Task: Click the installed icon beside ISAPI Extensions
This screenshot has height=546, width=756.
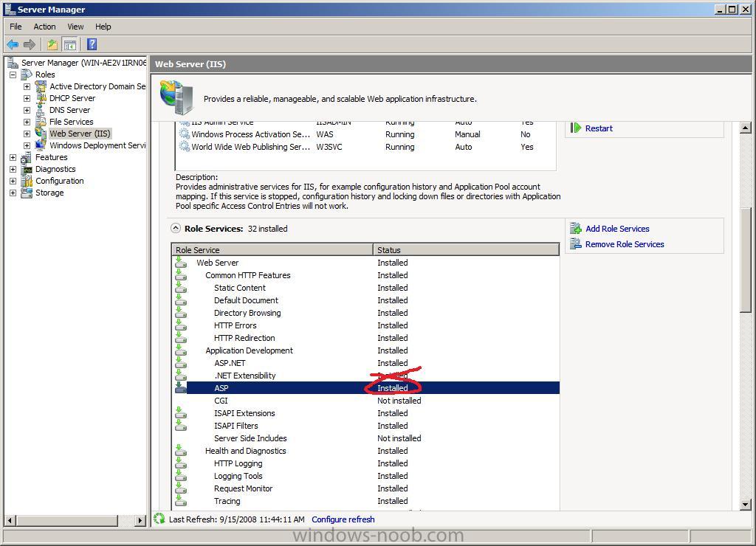Action: [181, 412]
